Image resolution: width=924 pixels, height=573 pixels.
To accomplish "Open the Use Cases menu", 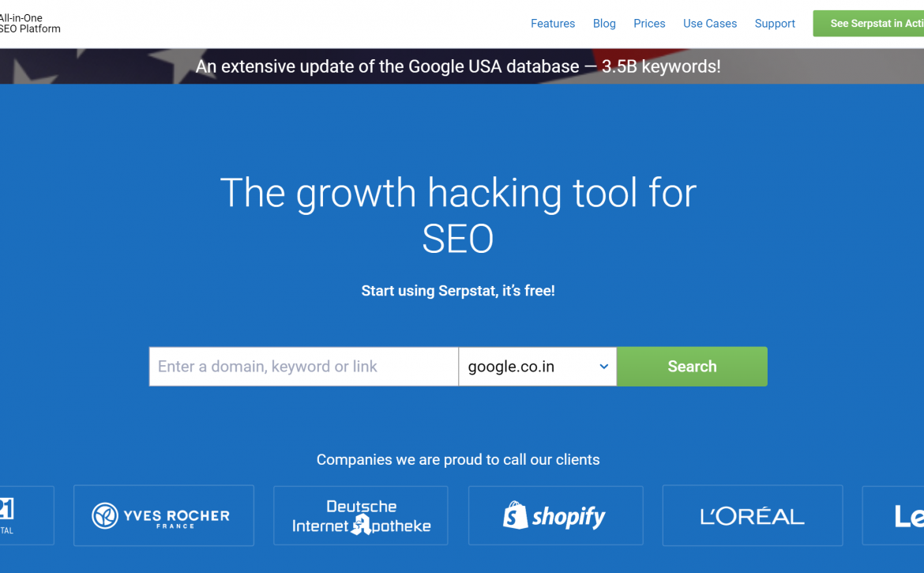I will tap(710, 24).
